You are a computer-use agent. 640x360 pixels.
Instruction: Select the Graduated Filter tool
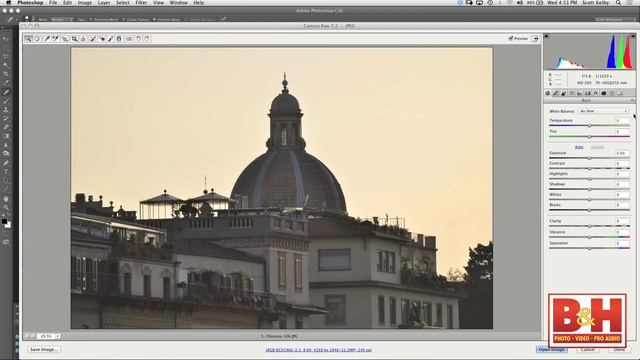click(x=119, y=39)
